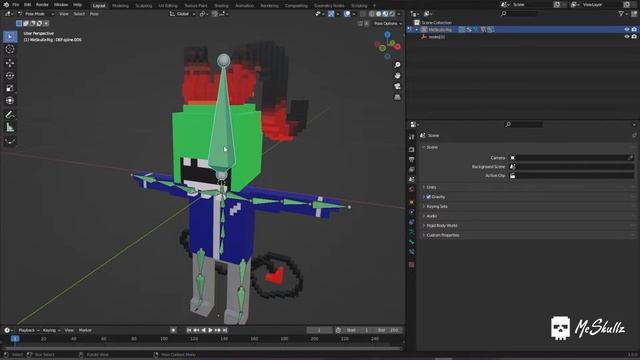The height and width of the screenshot is (360, 640).
Task: Select the Scale tool
Action: click(10, 88)
